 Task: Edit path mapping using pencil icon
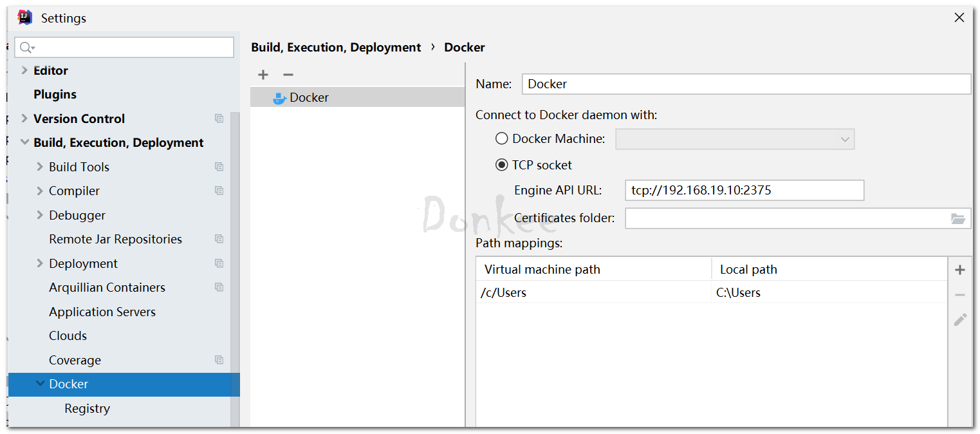(x=960, y=319)
